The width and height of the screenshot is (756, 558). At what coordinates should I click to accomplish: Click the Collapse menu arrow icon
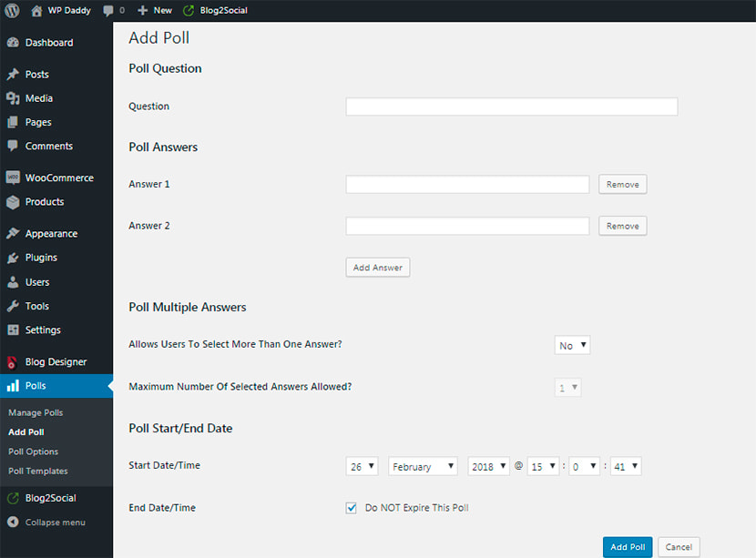tap(13, 522)
